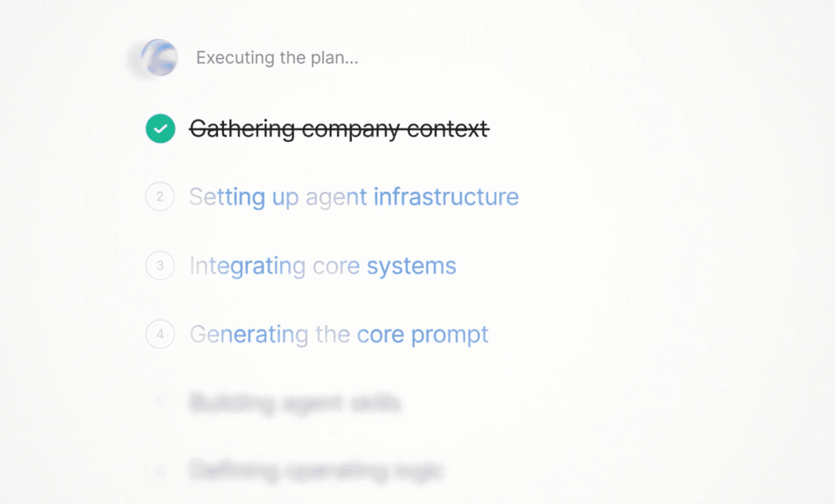Screen dimensions: 835x504
Task: Click the faded step 6 number marker
Action: pyautogui.click(x=160, y=471)
